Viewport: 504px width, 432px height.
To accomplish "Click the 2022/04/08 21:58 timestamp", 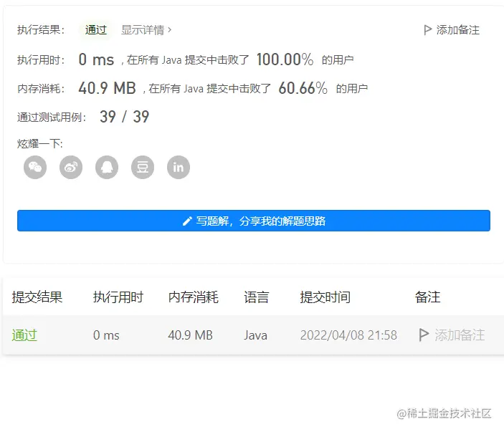I will (x=348, y=335).
